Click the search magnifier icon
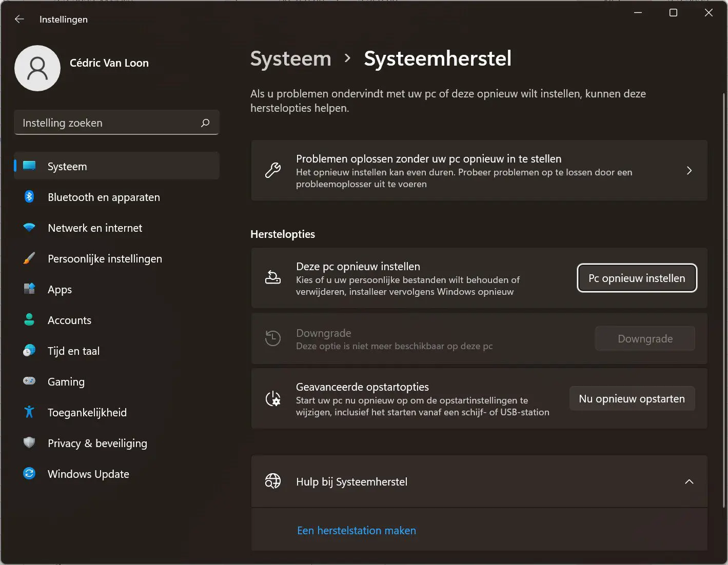Viewport: 728px width, 565px height. (205, 123)
